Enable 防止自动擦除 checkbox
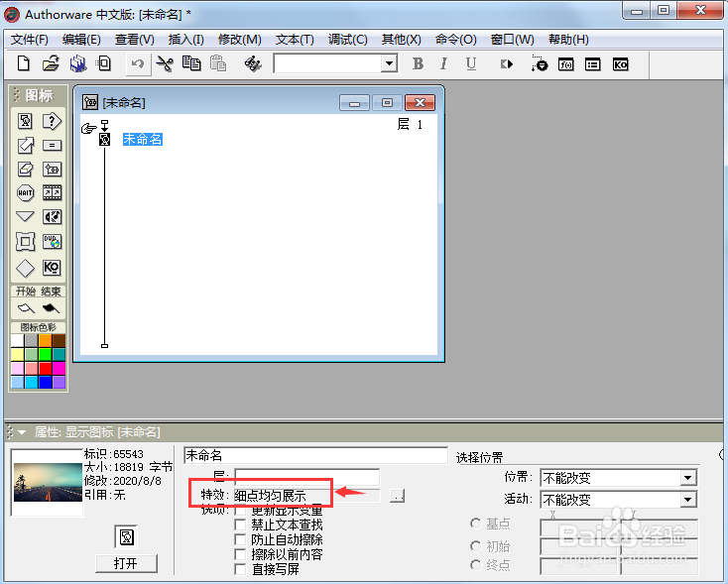Viewport: 728px width, 584px height. pos(240,539)
